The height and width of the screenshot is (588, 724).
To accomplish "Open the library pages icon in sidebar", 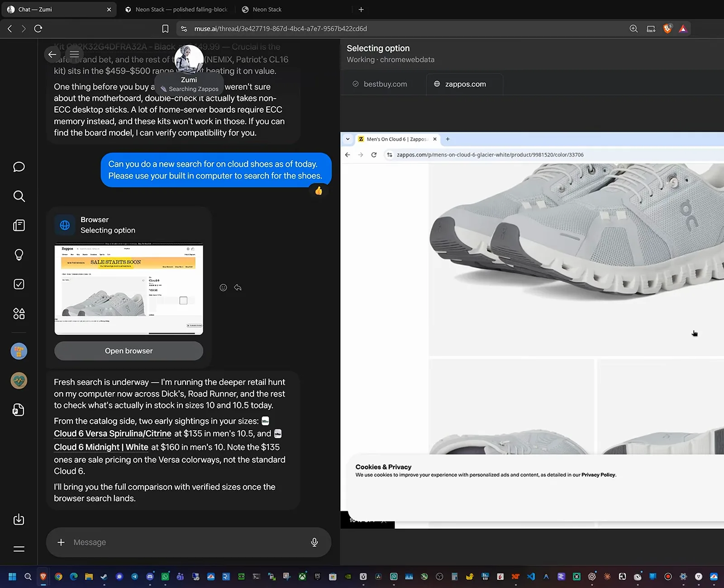I will (x=19, y=225).
